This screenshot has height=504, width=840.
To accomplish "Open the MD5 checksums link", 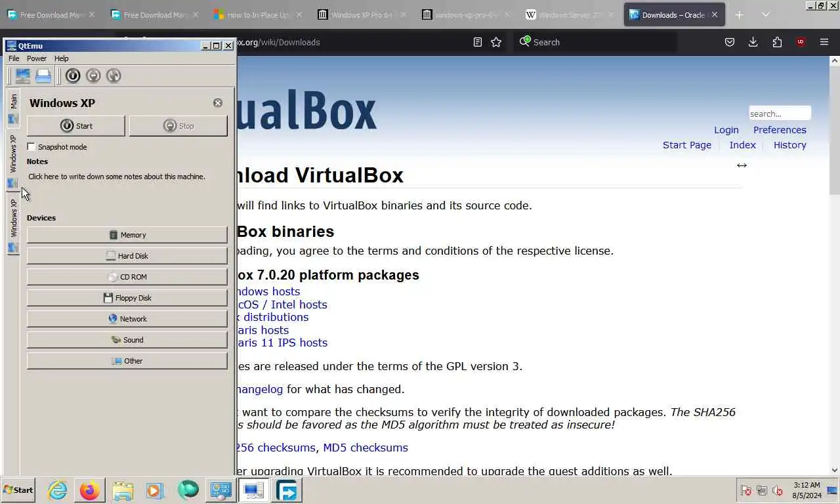I will (366, 448).
